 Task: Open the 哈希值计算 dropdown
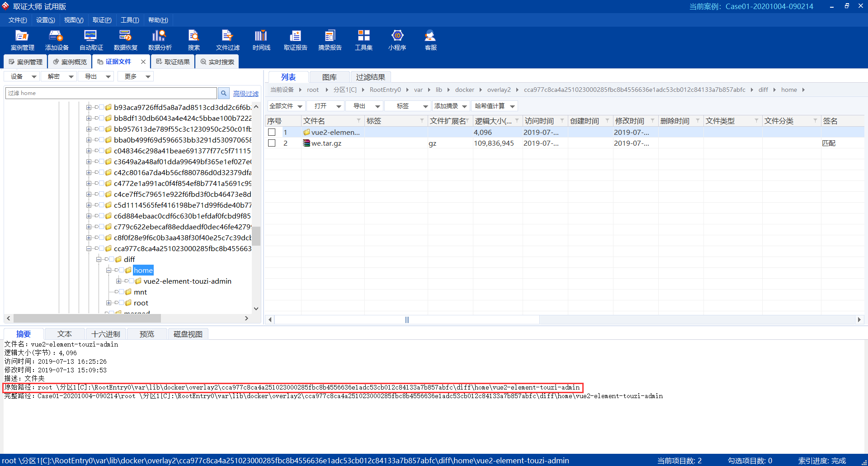(495, 106)
